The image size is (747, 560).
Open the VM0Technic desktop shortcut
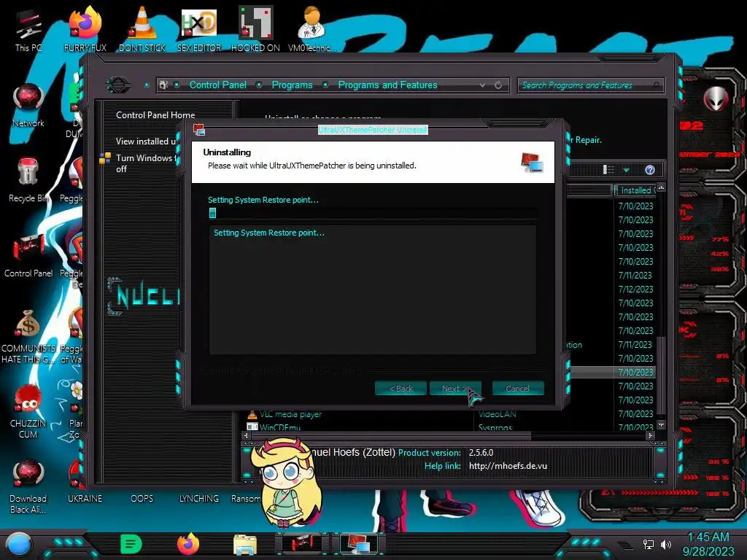312,28
